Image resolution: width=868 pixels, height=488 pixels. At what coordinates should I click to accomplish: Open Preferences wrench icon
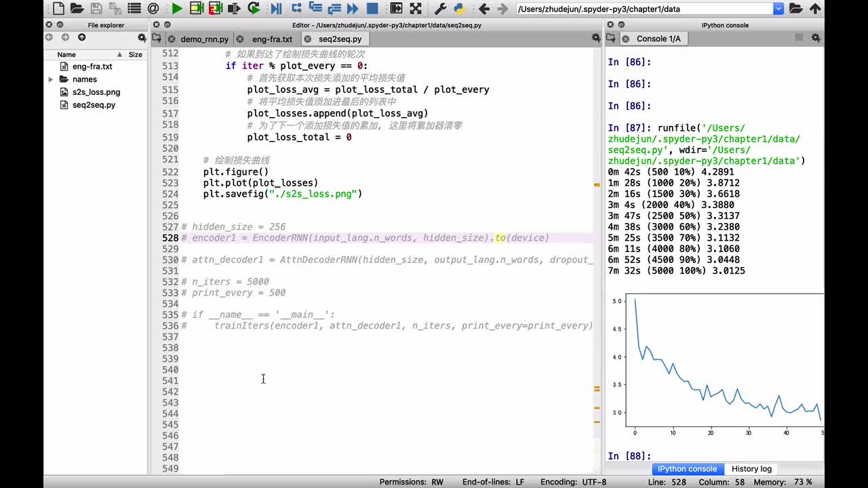pos(440,9)
